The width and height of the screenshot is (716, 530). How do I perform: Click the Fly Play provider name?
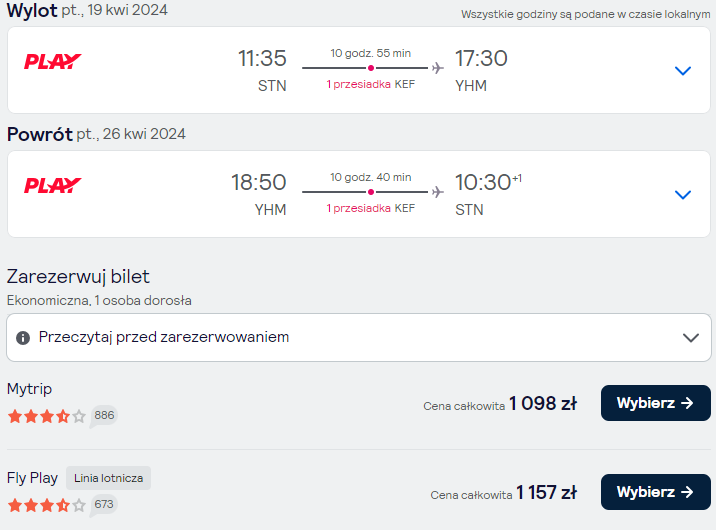[x=32, y=478]
